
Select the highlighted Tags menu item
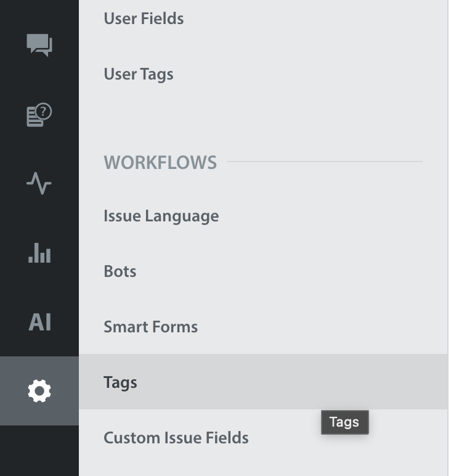(121, 382)
